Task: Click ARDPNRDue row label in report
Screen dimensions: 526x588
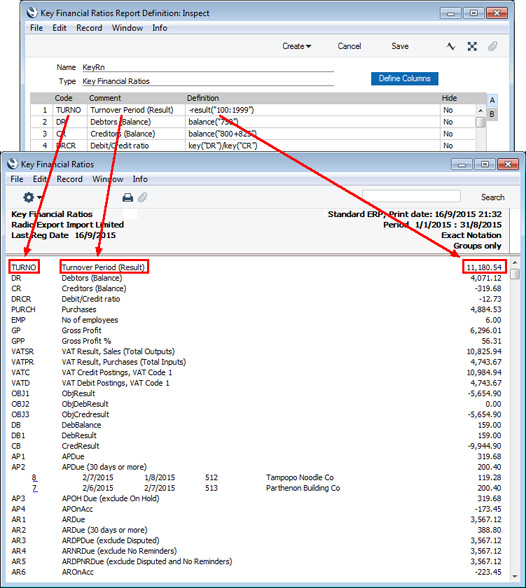Action: point(147,561)
